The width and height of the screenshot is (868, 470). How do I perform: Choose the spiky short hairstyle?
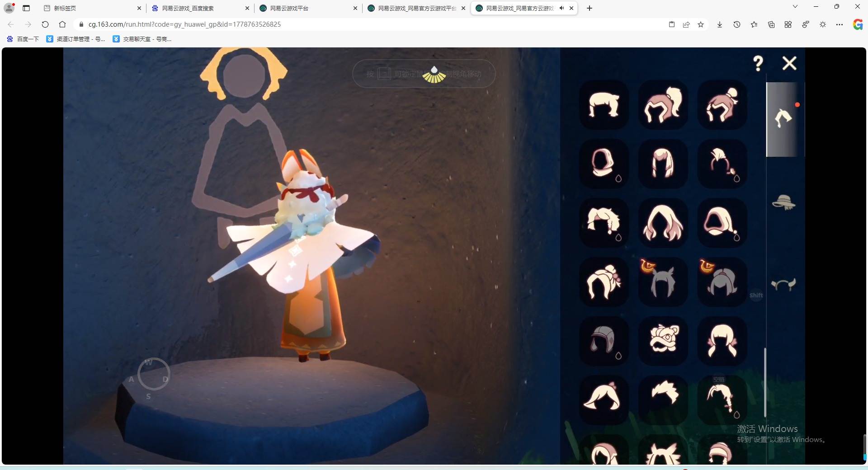click(663, 400)
